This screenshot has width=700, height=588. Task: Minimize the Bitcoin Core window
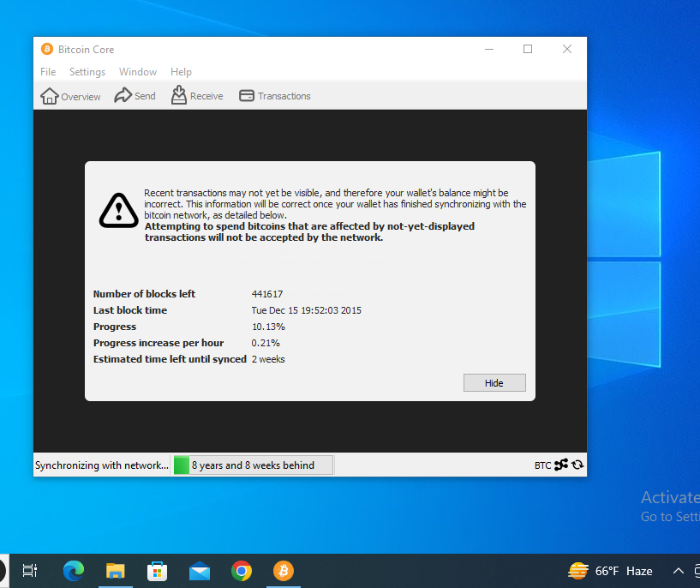tap(489, 49)
